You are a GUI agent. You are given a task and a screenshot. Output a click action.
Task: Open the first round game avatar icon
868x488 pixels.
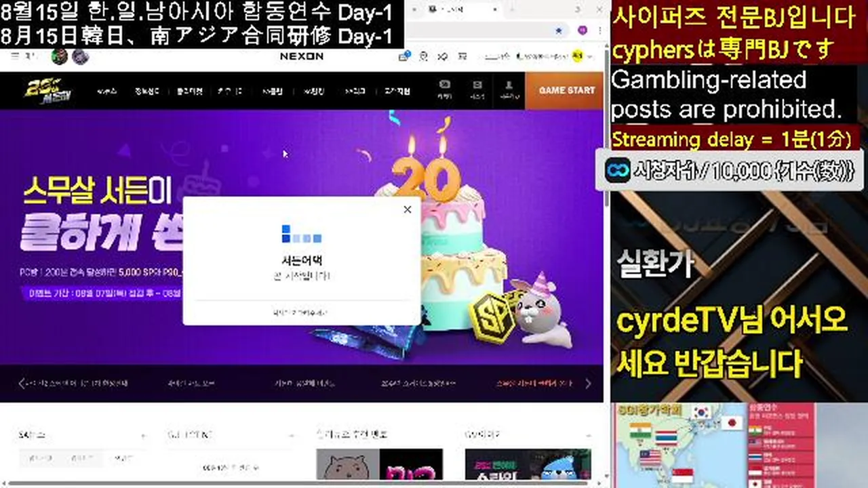tap(59, 57)
